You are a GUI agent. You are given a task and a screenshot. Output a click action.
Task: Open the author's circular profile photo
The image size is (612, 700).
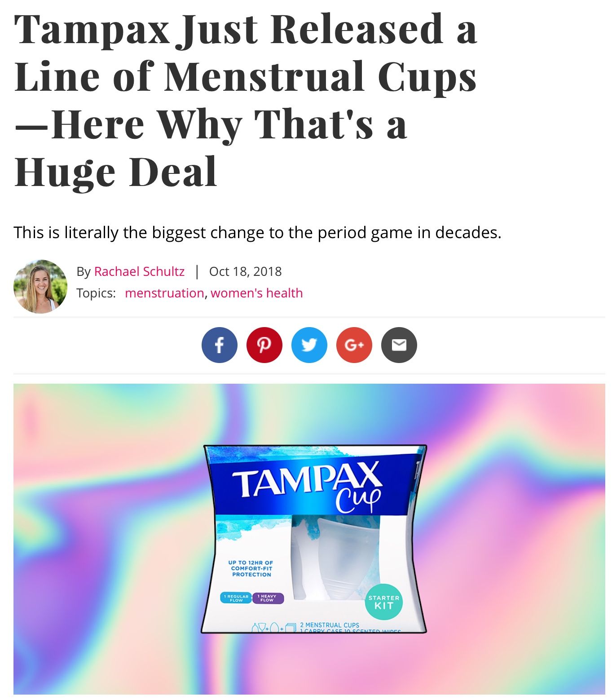(40, 286)
